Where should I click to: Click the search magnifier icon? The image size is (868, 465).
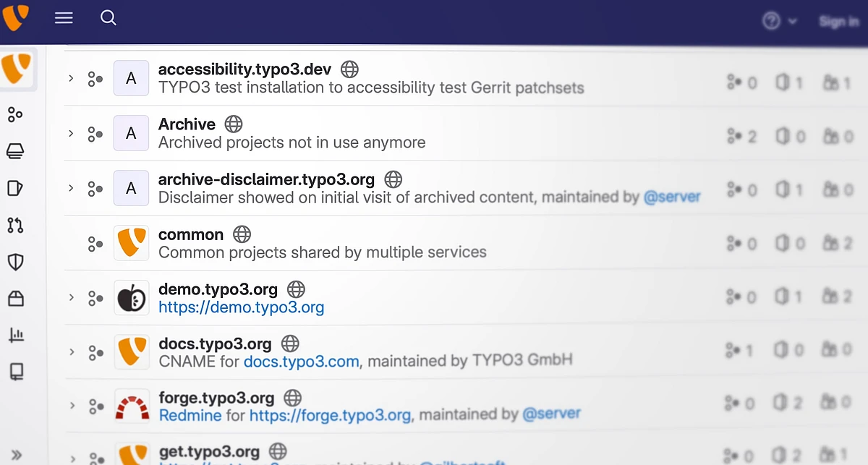[109, 18]
